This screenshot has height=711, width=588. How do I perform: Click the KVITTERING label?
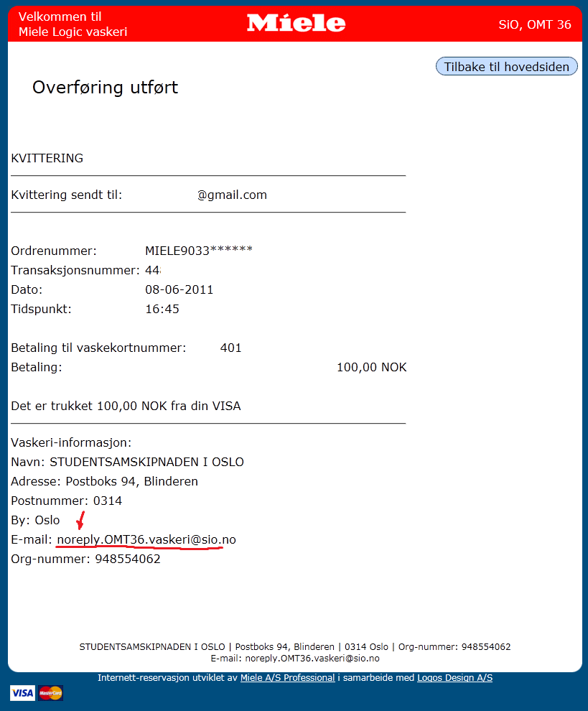click(x=47, y=158)
